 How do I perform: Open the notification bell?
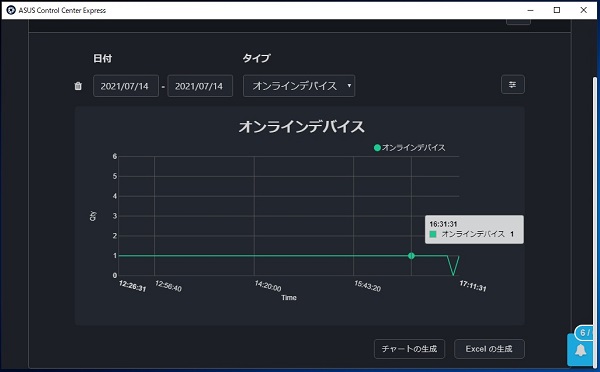[581, 350]
